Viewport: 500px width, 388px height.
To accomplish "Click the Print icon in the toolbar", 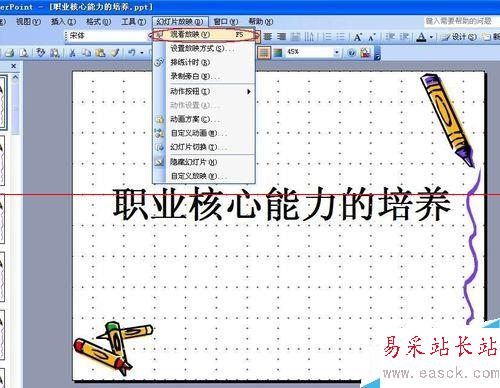I will (9, 53).
